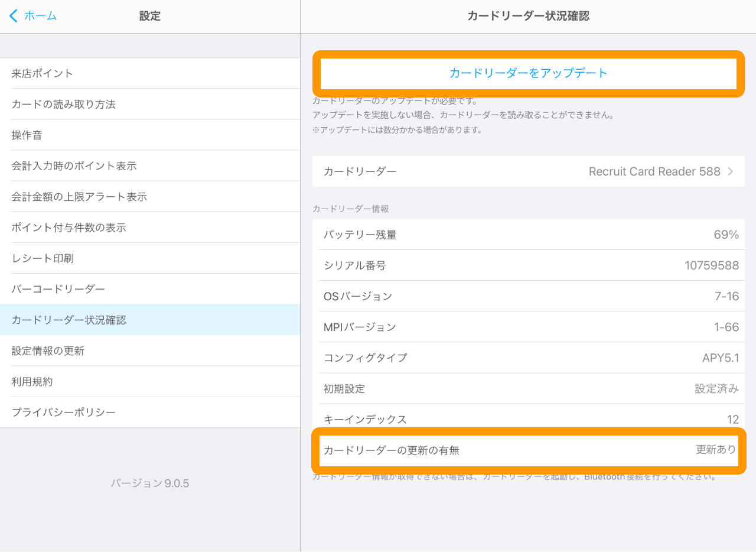Select the コンフィグタイプ APY5.1 row

(528, 358)
